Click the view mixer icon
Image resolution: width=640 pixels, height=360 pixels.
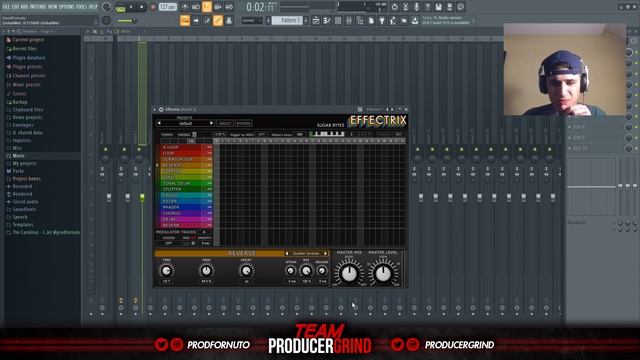coord(349,20)
